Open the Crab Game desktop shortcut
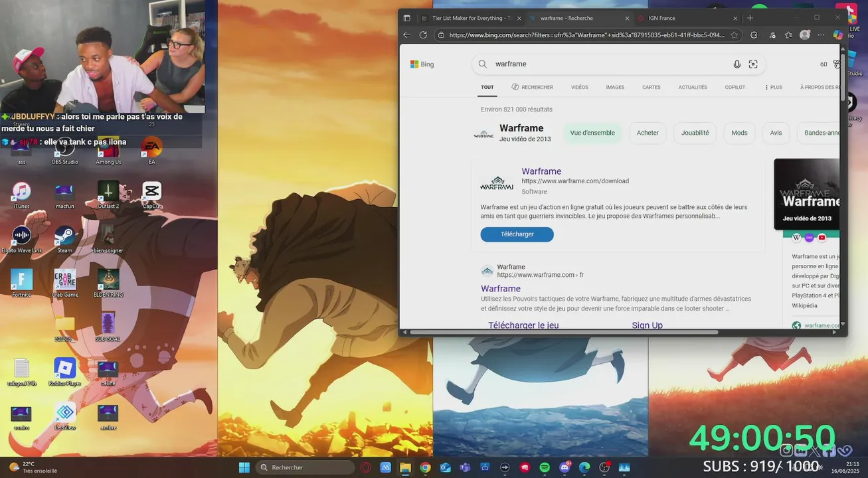The image size is (868, 478). [65, 283]
